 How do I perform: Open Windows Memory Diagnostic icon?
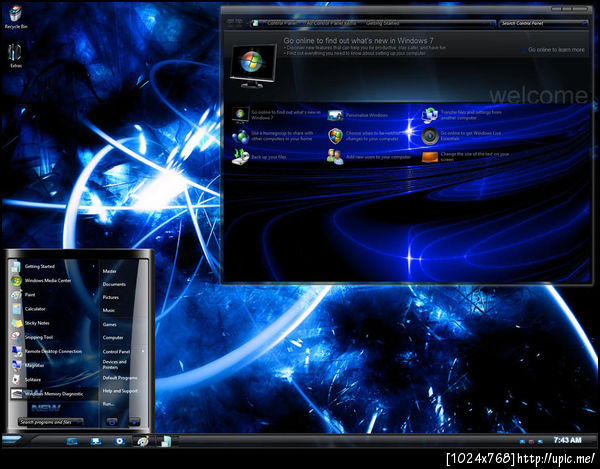pyautogui.click(x=16, y=394)
